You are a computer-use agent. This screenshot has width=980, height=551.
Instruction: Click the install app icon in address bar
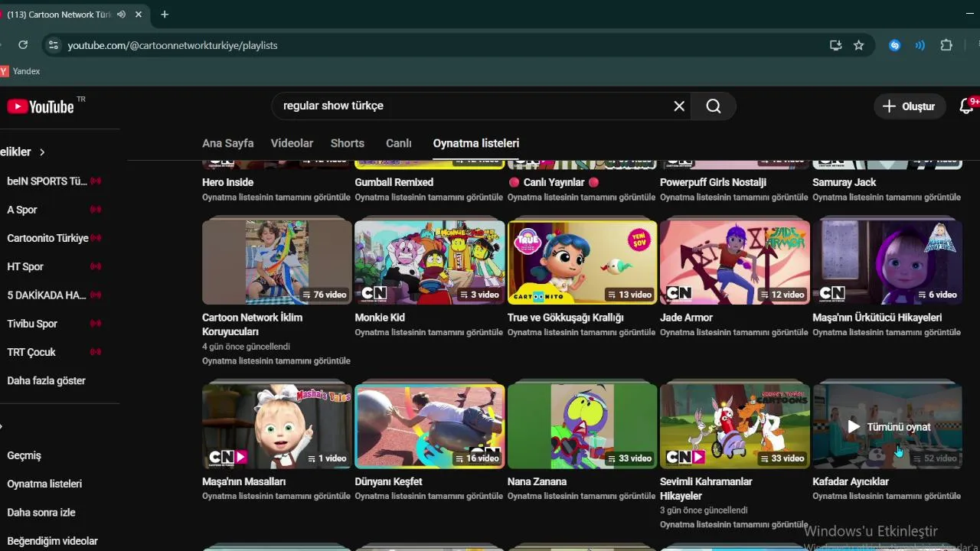(x=836, y=45)
